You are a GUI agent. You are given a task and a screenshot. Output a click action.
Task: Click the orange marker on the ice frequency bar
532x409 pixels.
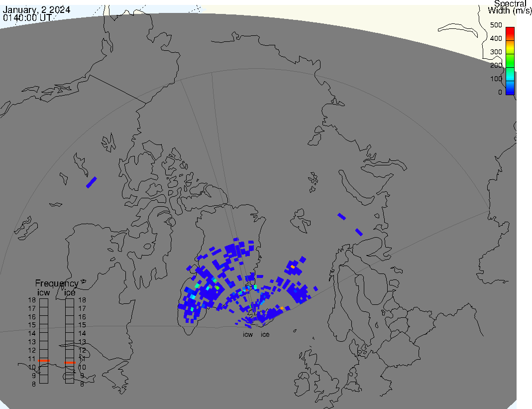[70, 362]
